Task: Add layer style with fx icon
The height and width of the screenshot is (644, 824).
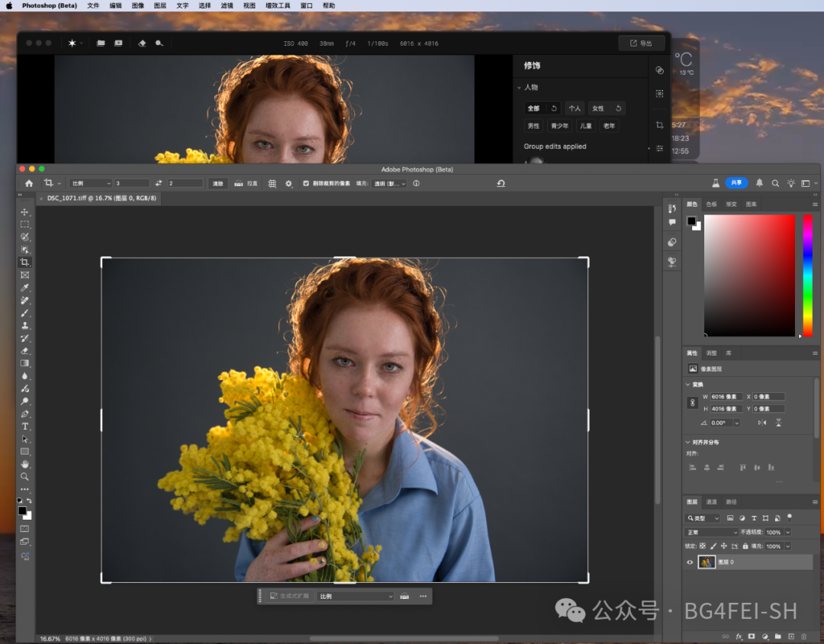Action: (739, 636)
